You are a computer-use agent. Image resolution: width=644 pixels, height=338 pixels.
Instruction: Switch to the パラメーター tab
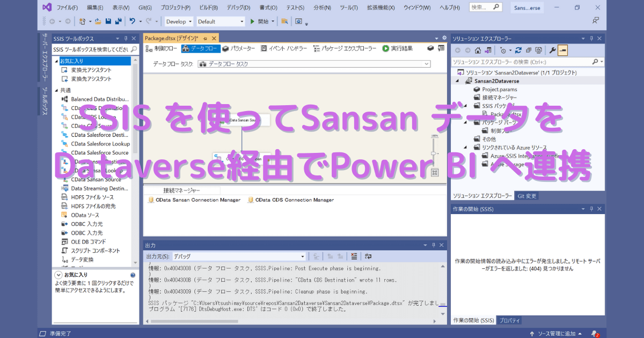(x=239, y=48)
